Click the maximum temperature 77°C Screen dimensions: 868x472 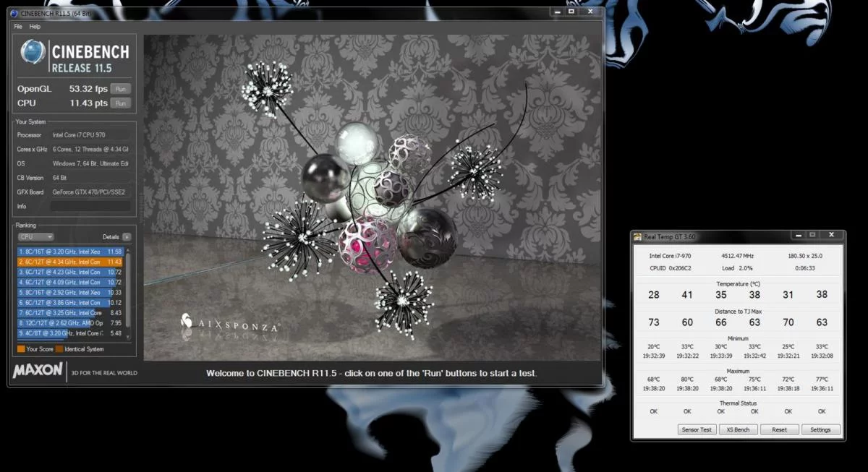[822, 379]
